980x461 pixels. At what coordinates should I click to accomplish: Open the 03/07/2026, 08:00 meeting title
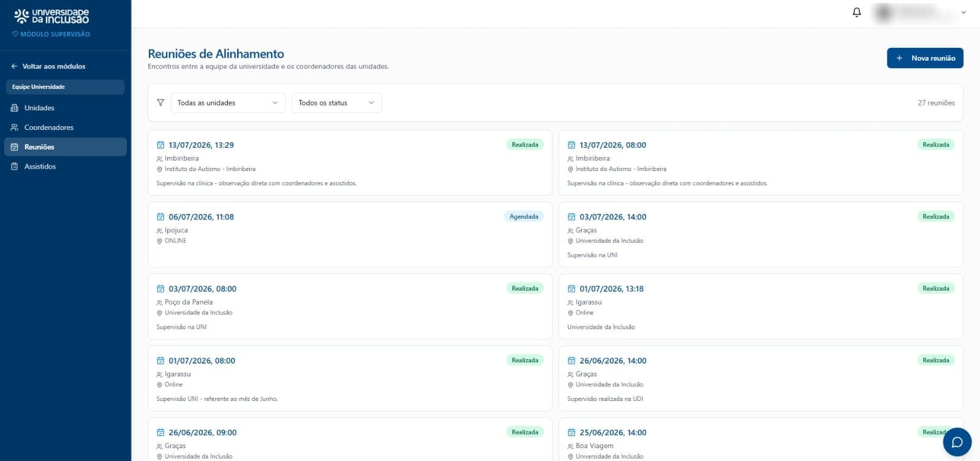202,289
